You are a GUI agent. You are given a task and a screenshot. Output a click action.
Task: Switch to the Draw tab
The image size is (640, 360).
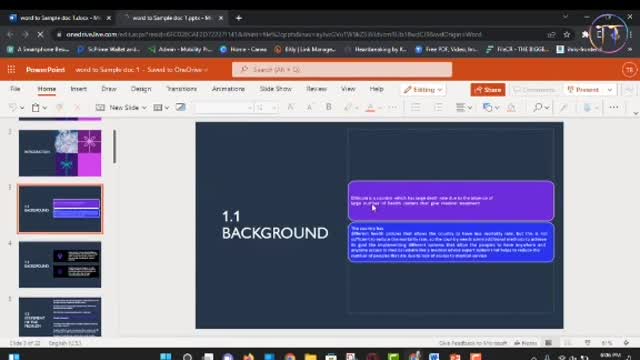(x=109, y=89)
